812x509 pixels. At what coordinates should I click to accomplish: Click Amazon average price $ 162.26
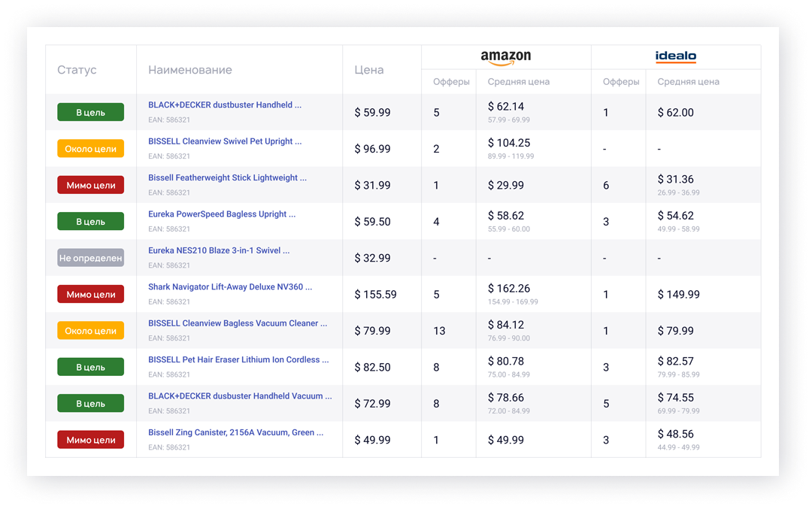click(509, 289)
